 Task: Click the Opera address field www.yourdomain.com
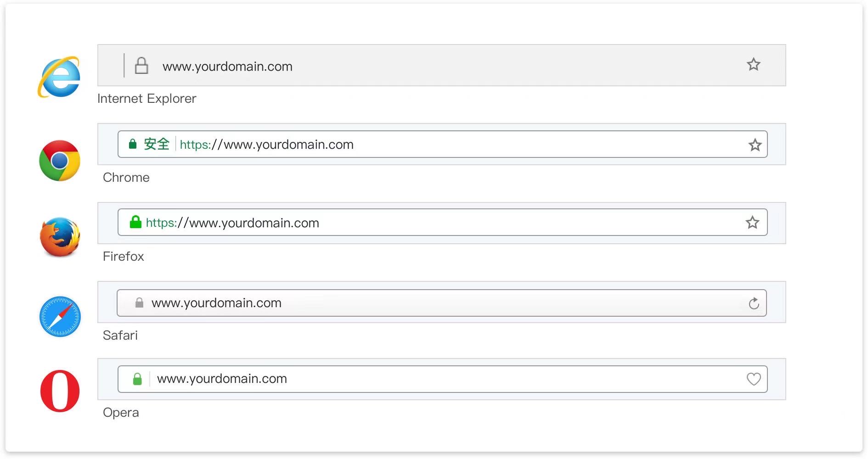click(x=442, y=379)
